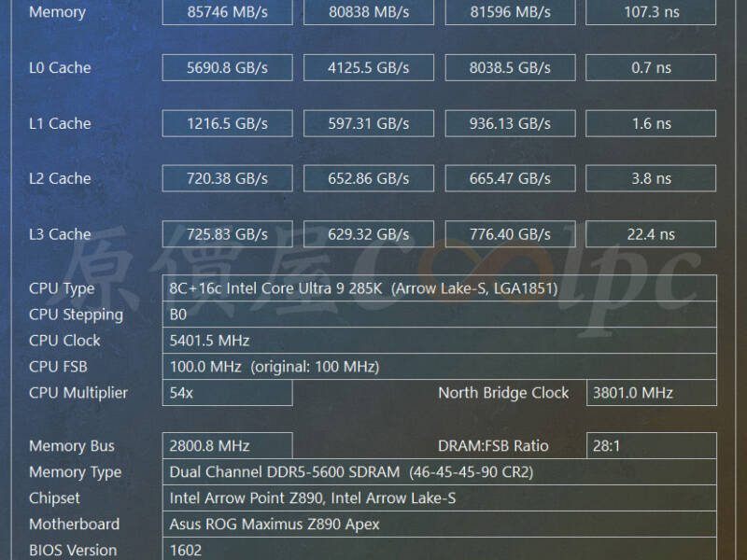The image size is (747, 560).
Task: Click L3 Cache latency 22.4 ns
Action: [x=651, y=234]
